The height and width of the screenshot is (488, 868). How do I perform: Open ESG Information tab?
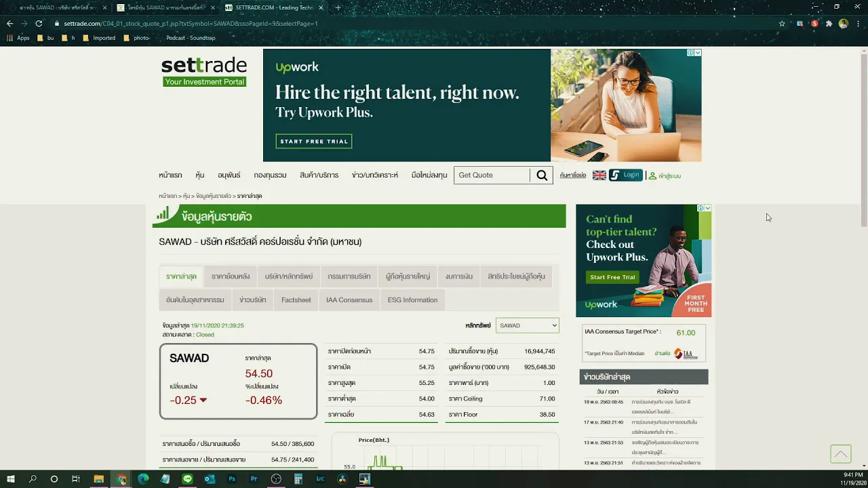[x=412, y=300]
